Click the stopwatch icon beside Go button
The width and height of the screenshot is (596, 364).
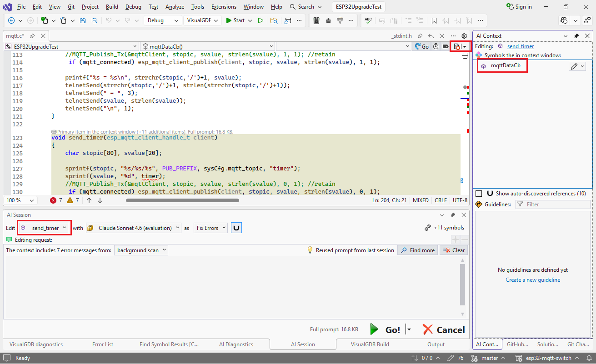point(436,46)
